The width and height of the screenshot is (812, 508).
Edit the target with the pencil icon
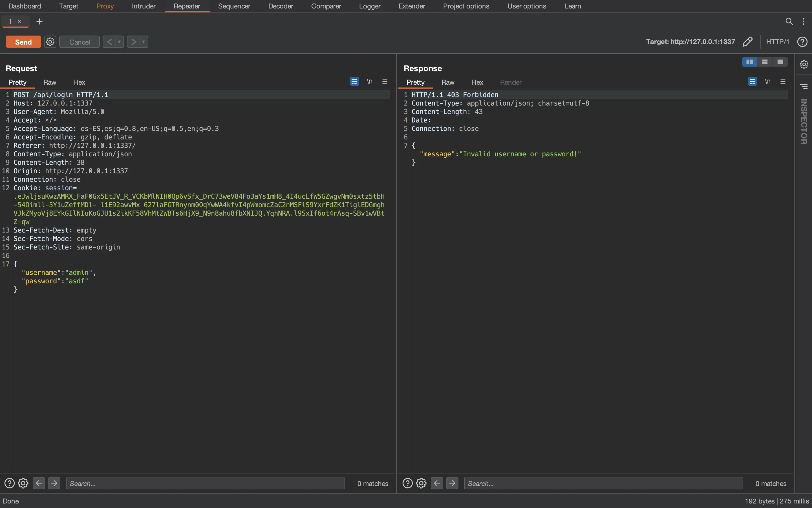[748, 42]
